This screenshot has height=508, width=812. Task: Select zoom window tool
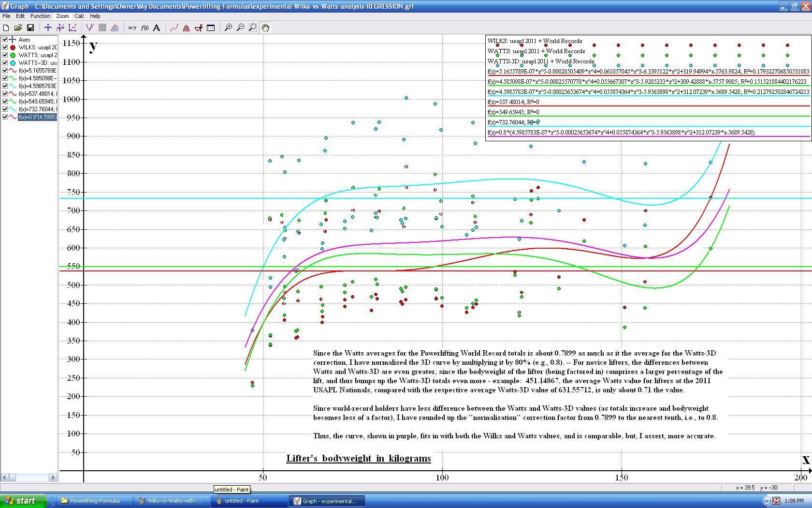coord(252,28)
